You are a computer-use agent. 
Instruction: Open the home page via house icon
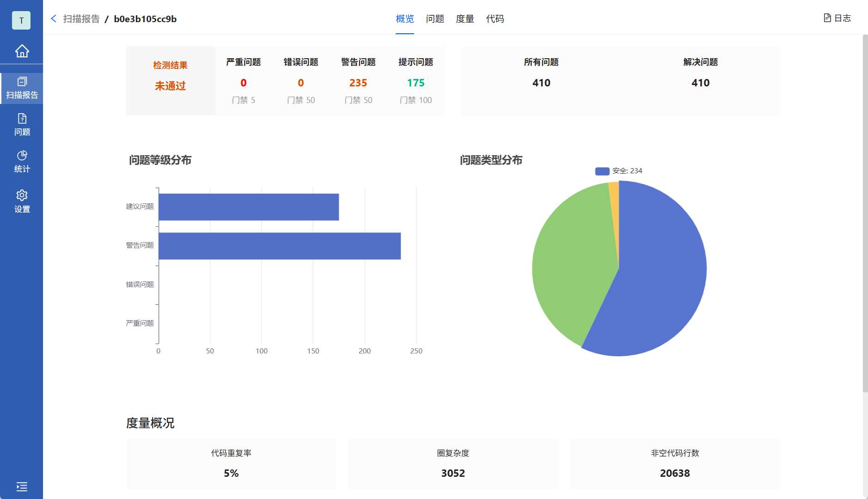pyautogui.click(x=22, y=51)
